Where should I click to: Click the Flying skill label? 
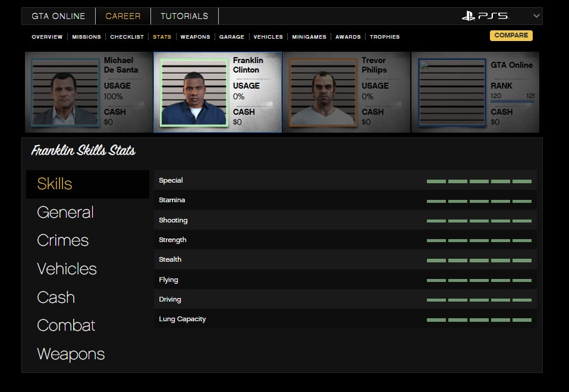(x=168, y=280)
